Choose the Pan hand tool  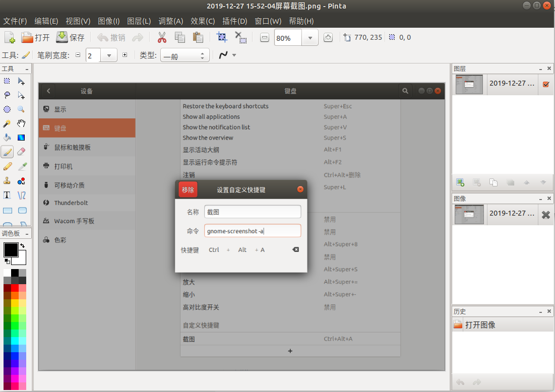point(21,123)
